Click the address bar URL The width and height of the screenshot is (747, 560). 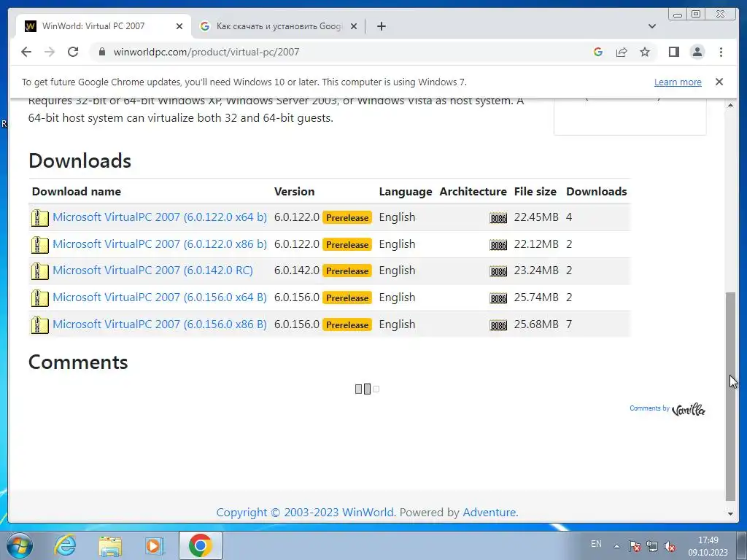coord(206,52)
